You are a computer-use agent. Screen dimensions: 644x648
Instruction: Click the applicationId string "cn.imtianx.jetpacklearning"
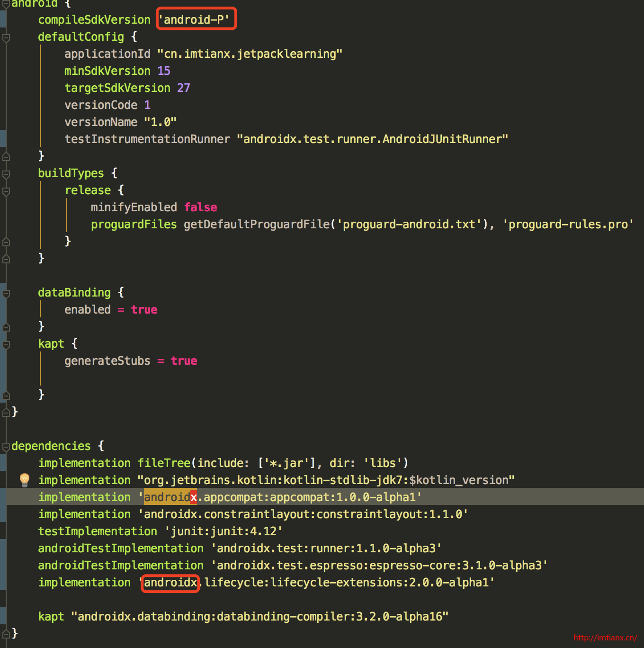(250, 54)
